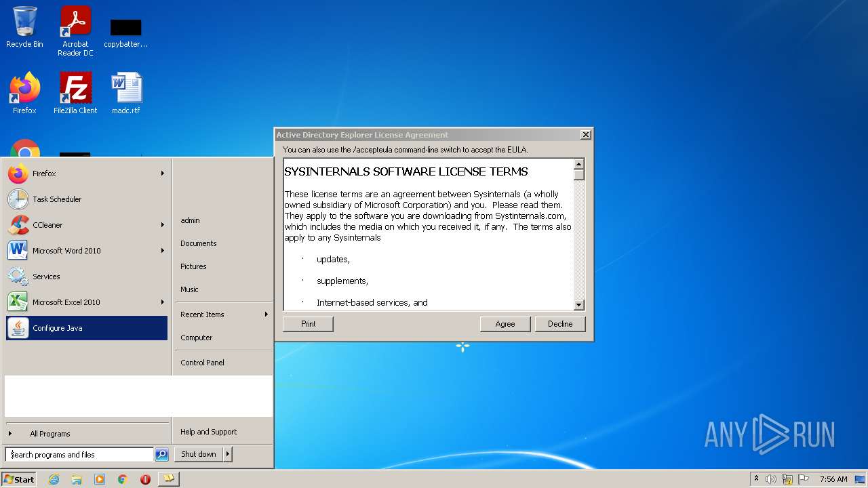The width and height of the screenshot is (868, 488).
Task: Open the Recycle Bin desktop icon
Action: point(24,28)
